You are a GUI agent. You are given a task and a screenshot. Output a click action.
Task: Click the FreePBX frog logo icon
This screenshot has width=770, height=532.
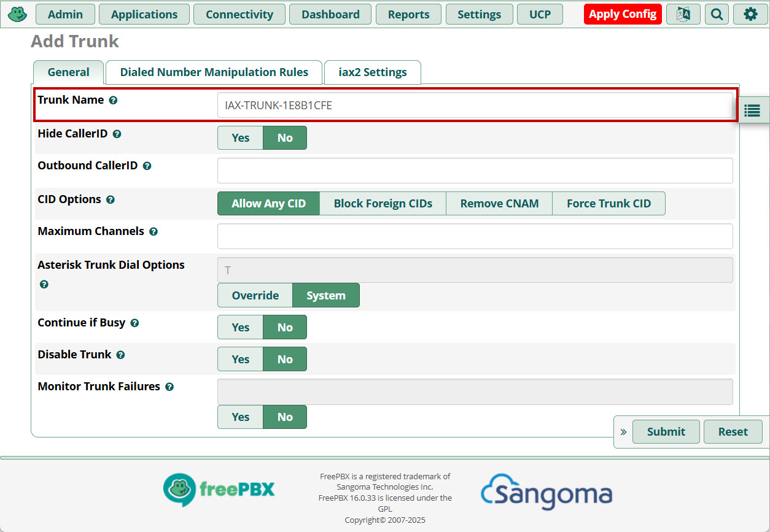pos(17,14)
